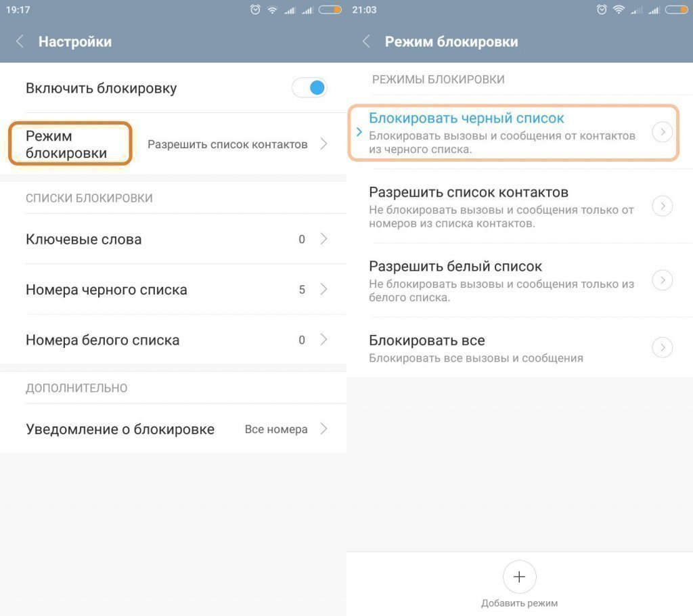Click the РЕЖИМЫ БЛОКИРОВКИ section header

(438, 79)
